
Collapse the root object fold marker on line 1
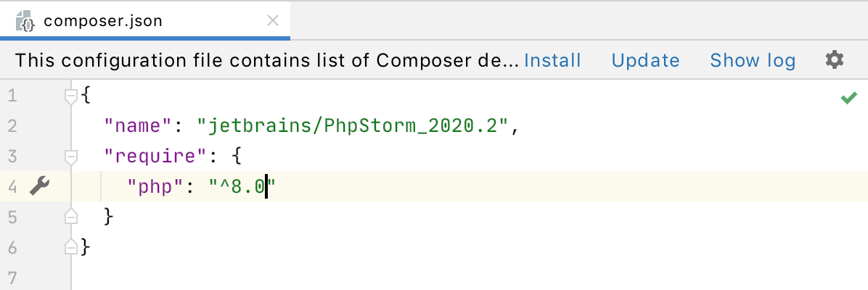click(71, 97)
